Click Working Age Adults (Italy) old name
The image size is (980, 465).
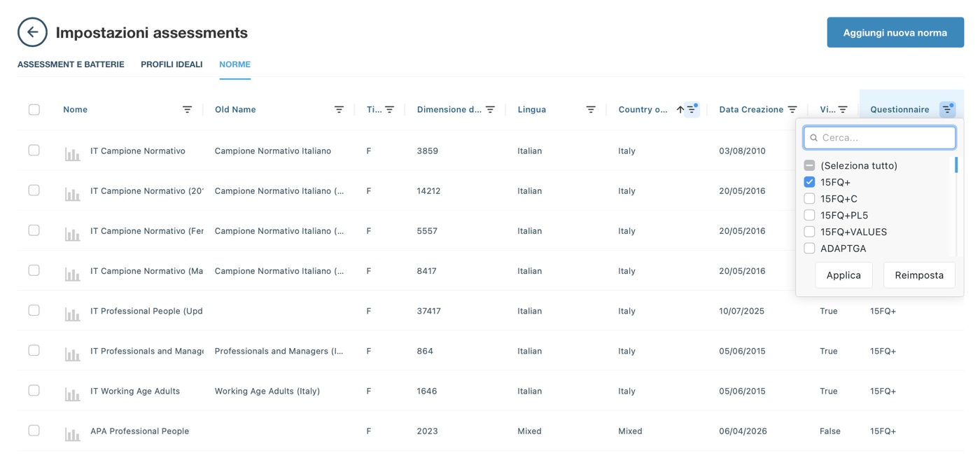(x=267, y=391)
